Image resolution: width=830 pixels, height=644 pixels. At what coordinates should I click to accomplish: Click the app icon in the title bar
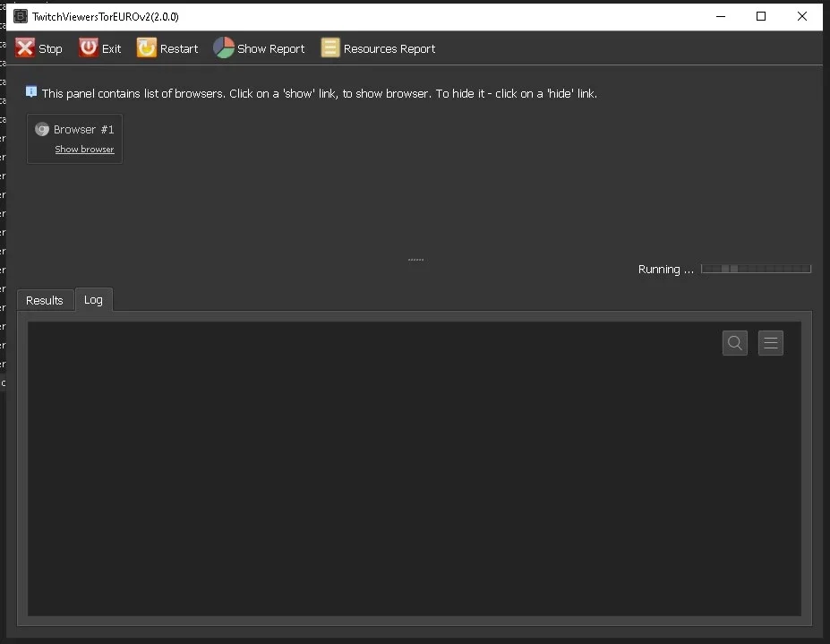click(x=20, y=16)
